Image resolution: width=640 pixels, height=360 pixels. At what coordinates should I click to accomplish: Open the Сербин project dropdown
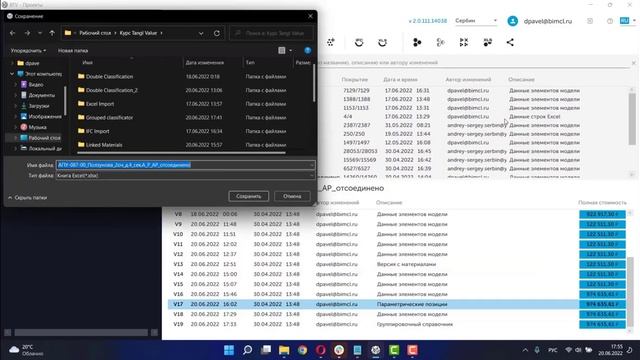click(x=476, y=21)
